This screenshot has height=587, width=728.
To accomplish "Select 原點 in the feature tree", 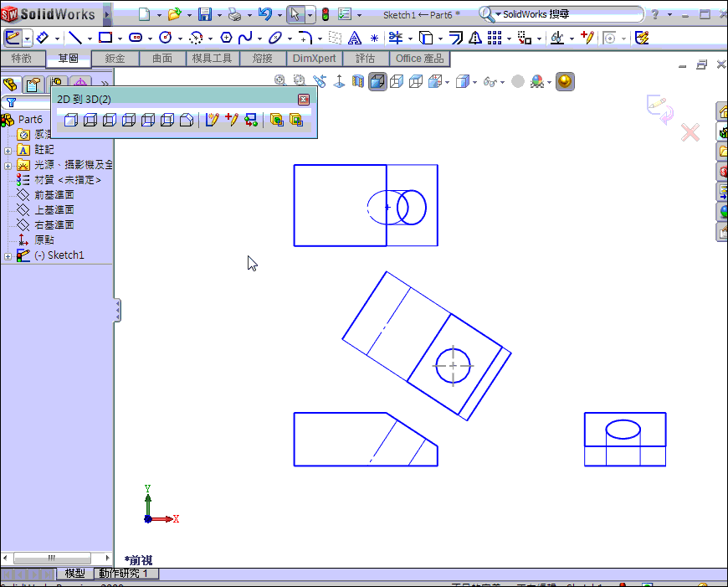I will pyautogui.click(x=44, y=240).
